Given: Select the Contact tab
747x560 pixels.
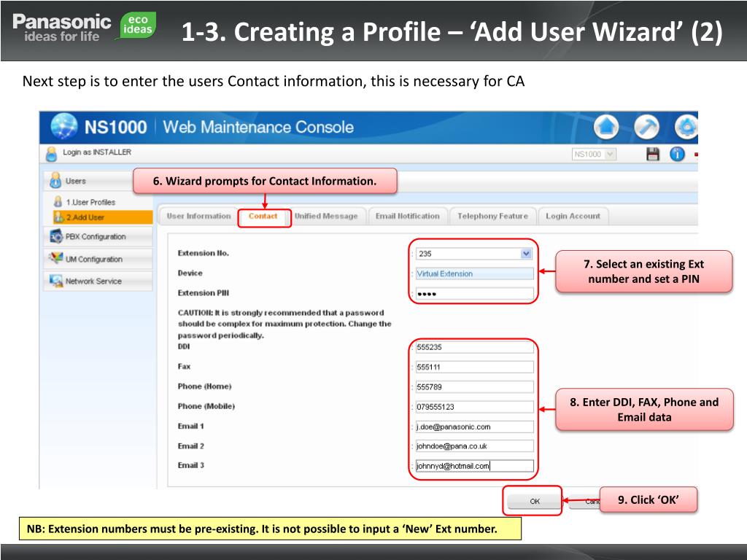Looking at the screenshot, I should click(x=263, y=216).
